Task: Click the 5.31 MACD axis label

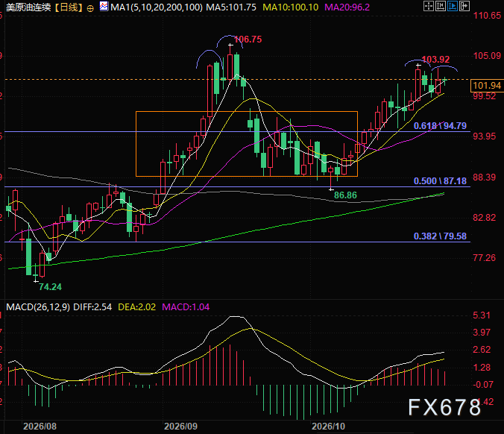Action: [482, 315]
